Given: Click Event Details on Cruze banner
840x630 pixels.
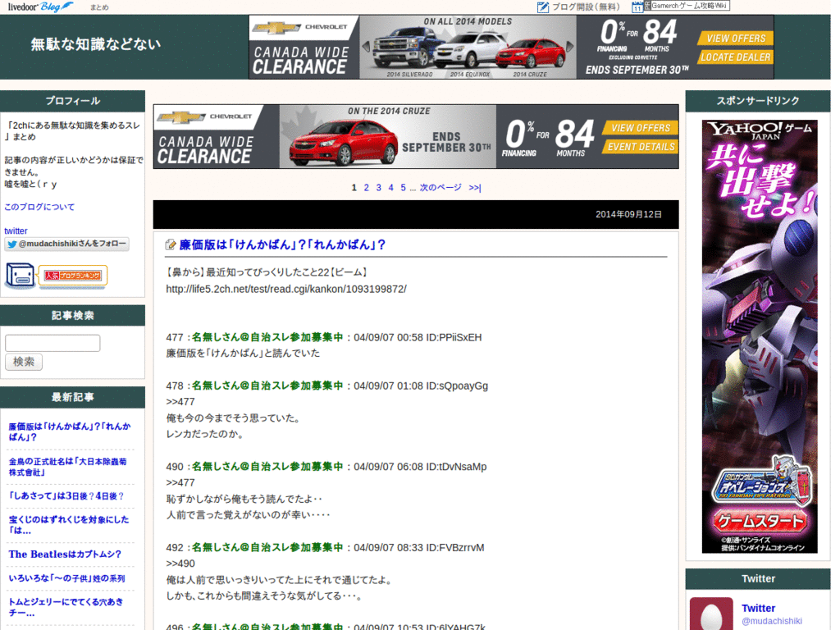Looking at the screenshot, I should tap(640, 147).
